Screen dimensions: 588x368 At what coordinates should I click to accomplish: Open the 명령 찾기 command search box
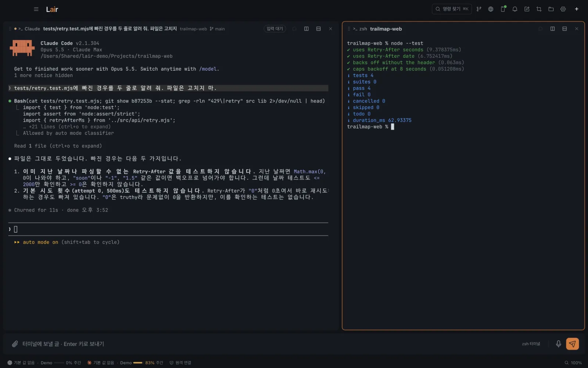[x=452, y=9]
